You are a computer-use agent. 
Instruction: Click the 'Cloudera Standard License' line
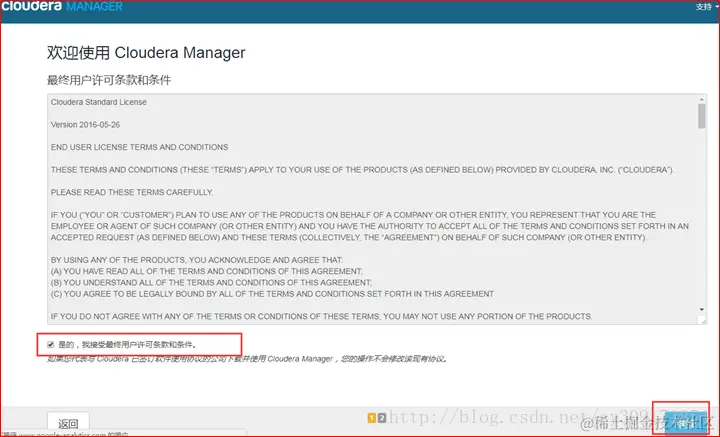[x=99, y=102]
